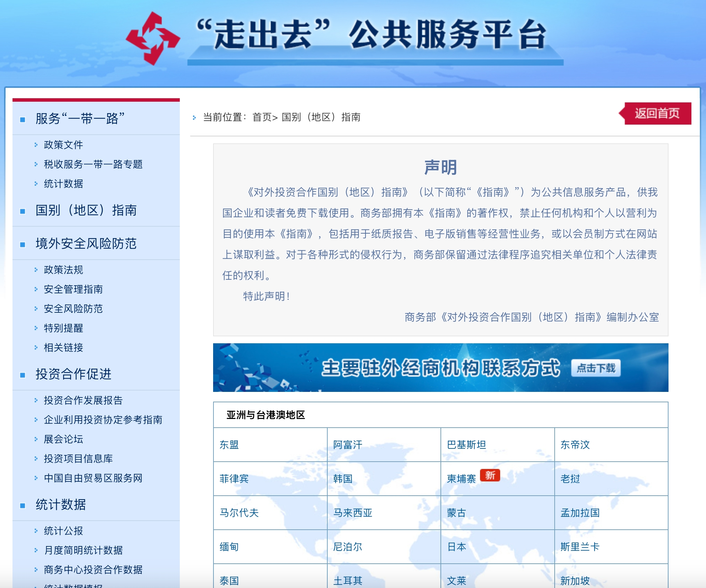The image size is (706, 588).
Task: Click the 首页 breadcrumb link
Action: [262, 117]
